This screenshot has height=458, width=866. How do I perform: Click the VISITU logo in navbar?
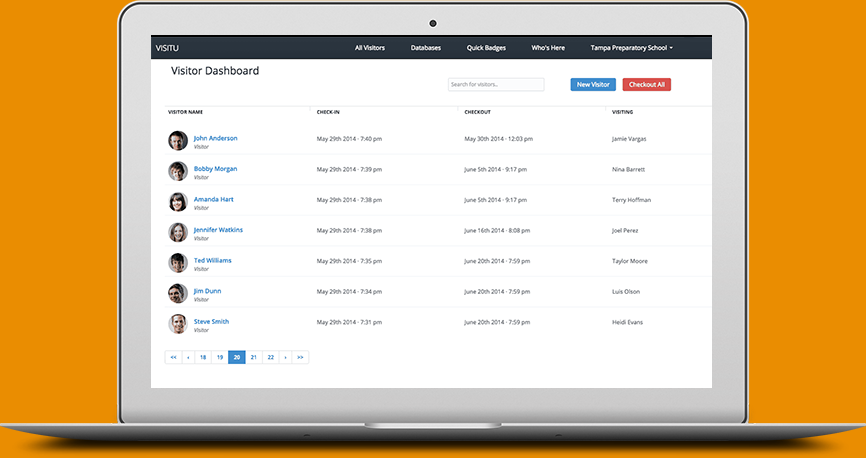tap(167, 47)
